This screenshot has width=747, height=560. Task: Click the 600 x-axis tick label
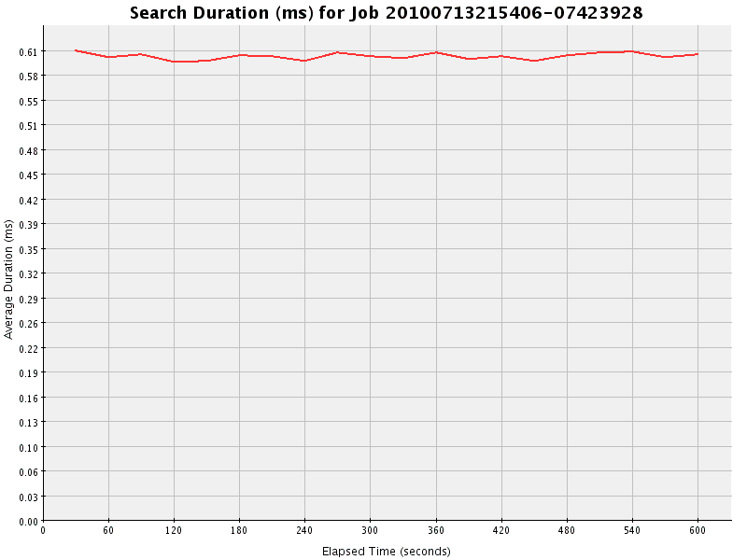698,530
